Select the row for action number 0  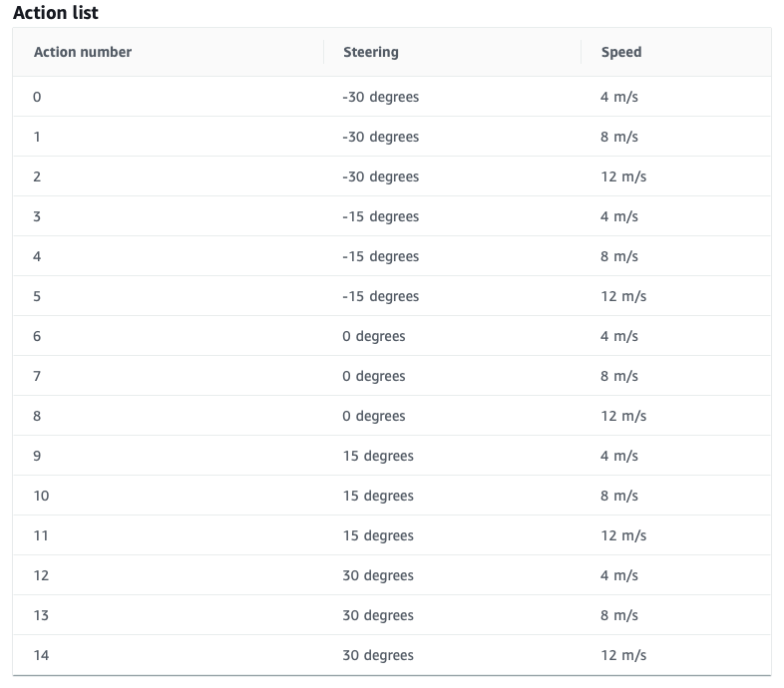(x=37, y=97)
